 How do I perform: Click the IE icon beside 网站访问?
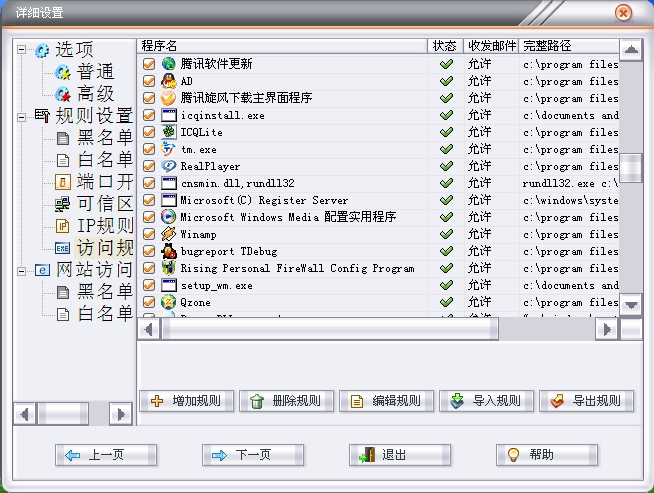(x=42, y=270)
